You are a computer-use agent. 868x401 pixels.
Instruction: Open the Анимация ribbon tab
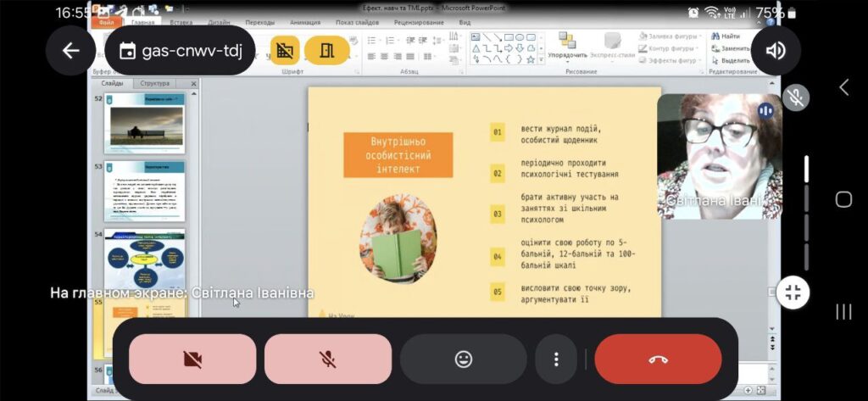click(x=305, y=23)
